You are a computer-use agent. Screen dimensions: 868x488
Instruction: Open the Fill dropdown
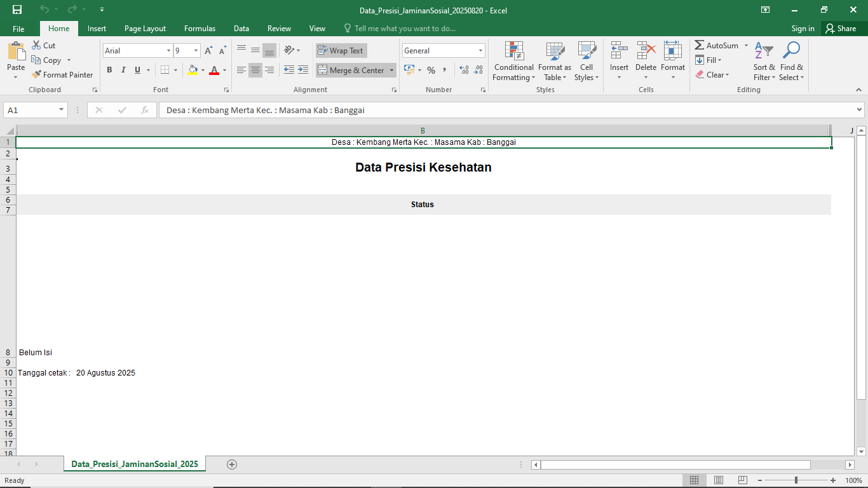[709, 60]
